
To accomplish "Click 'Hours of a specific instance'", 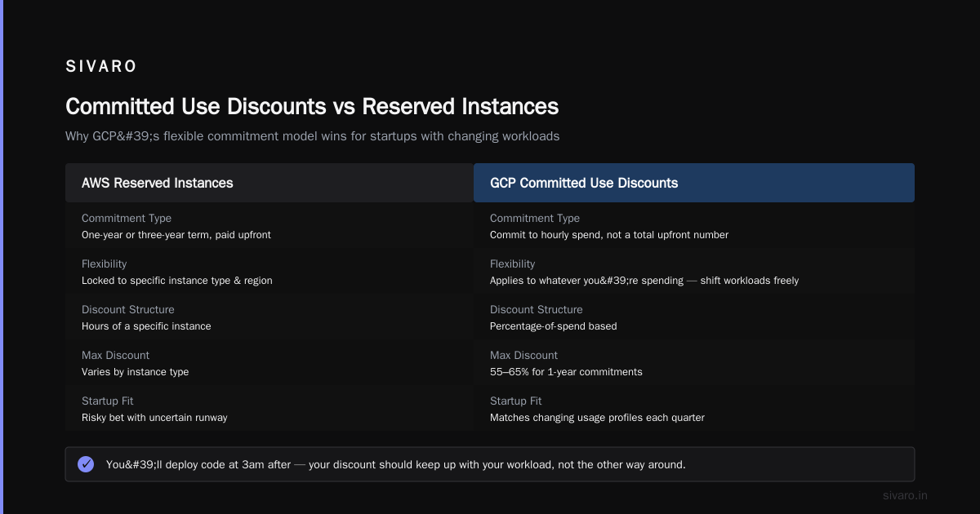I will [146, 326].
